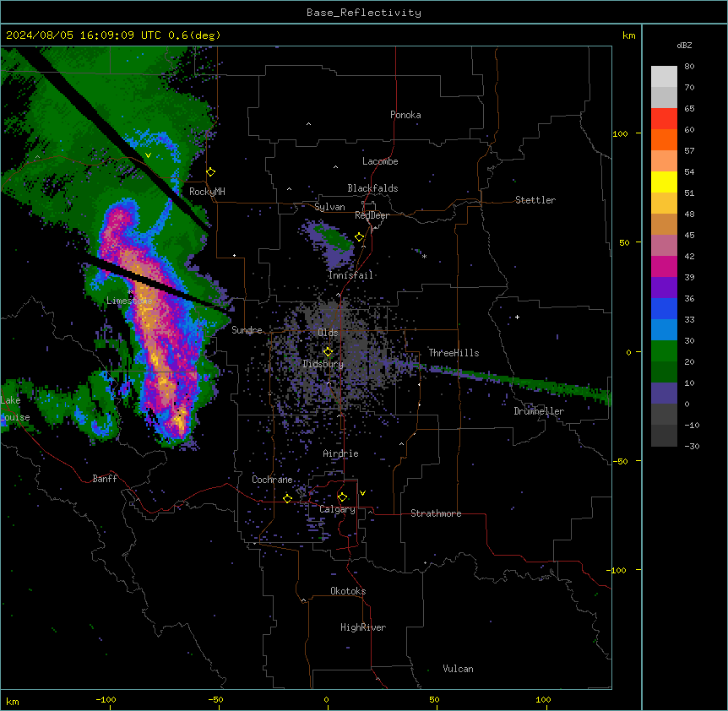Select the blue 36-33 dBZ legend swatch
This screenshot has width=728, height=711.
pyautogui.click(x=664, y=308)
